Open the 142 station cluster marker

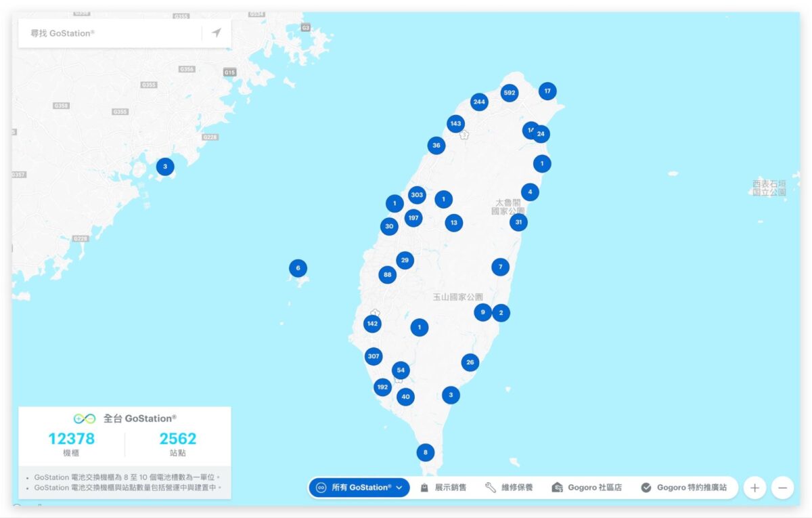click(x=372, y=324)
